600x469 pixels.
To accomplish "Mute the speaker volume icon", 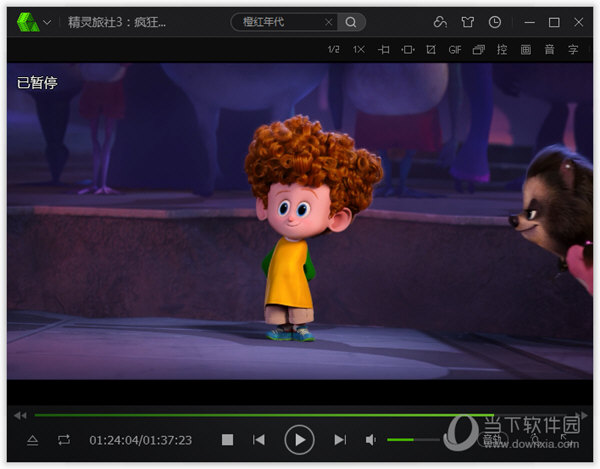I will [x=370, y=440].
